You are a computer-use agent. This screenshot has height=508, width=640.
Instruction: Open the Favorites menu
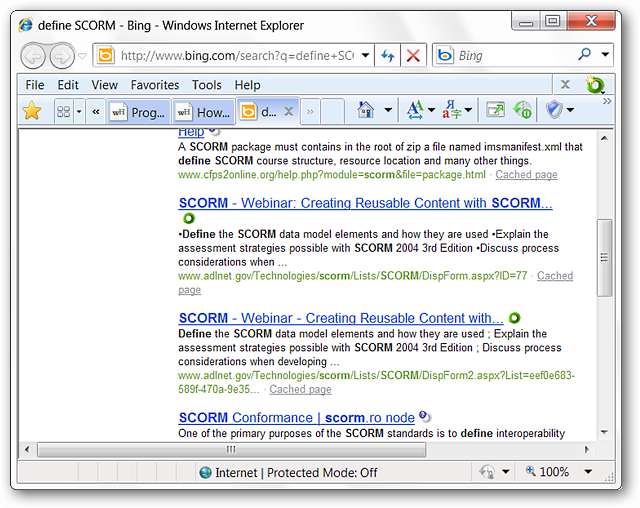(155, 85)
